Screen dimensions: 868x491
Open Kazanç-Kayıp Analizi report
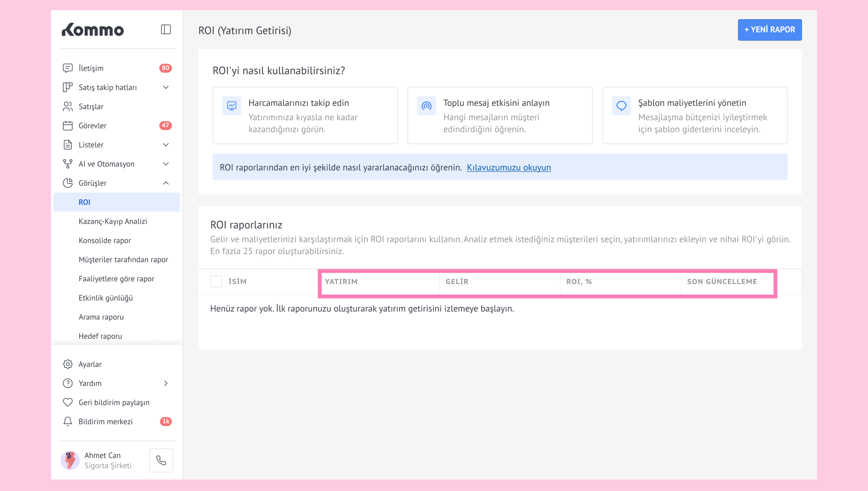[113, 221]
